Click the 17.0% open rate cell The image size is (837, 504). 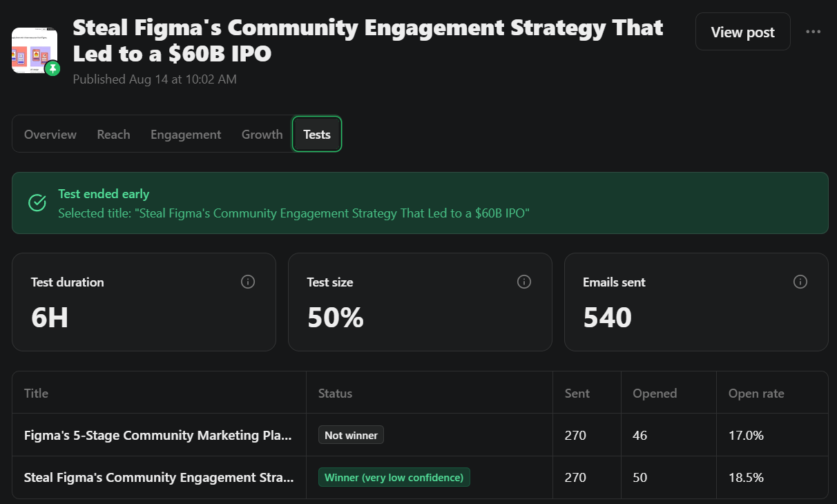(746, 436)
